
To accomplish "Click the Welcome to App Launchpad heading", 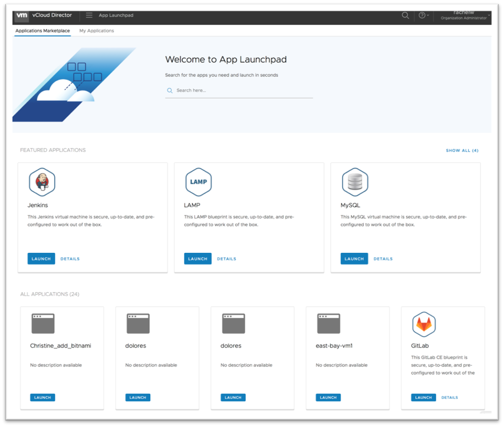I will [226, 60].
